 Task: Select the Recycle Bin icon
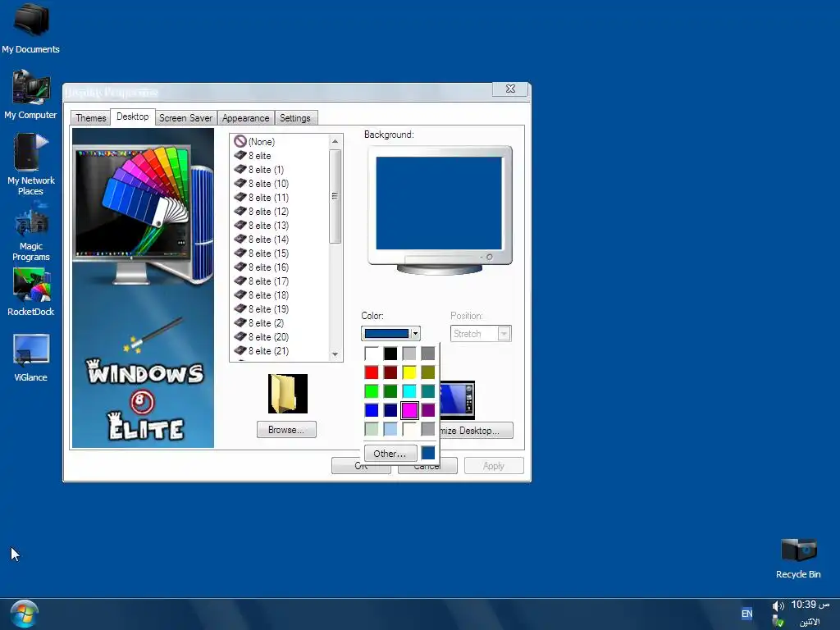click(798, 558)
